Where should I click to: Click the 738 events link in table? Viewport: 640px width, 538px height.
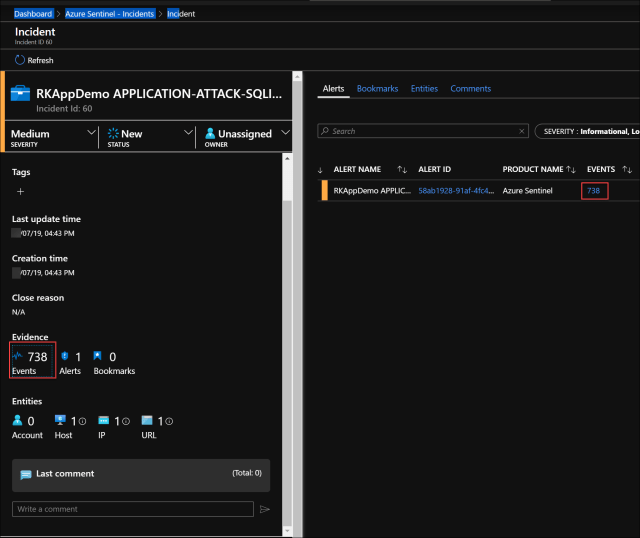pyautogui.click(x=593, y=190)
